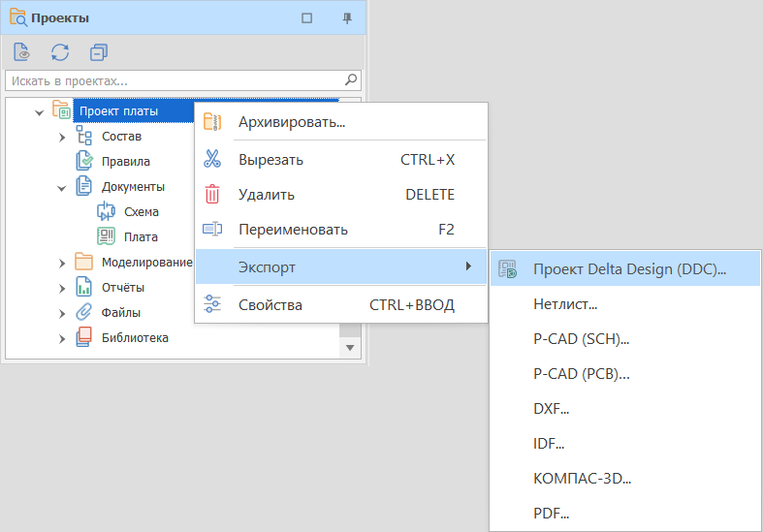Image resolution: width=763 pixels, height=532 pixels.
Task: Click the rename icon for Переименовать
Action: click(x=212, y=229)
